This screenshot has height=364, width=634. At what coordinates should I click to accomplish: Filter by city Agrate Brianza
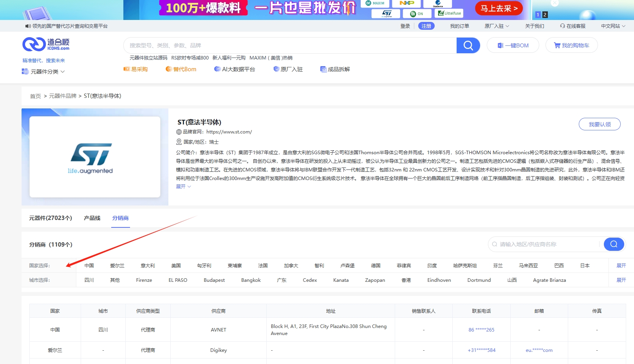pyautogui.click(x=549, y=280)
